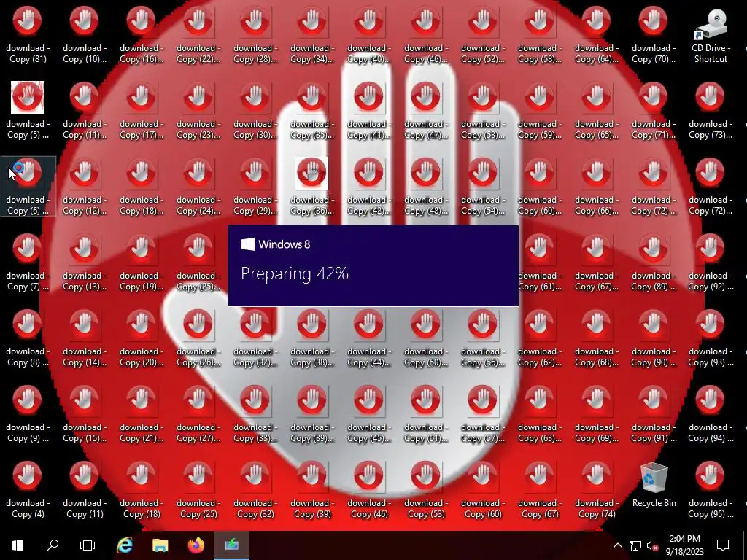The height and width of the screenshot is (560, 747).
Task: Open File Explorer from taskbar
Action: click(160, 545)
